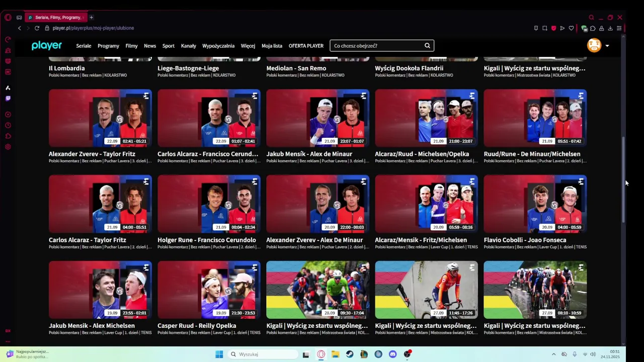
Task: Open the Filmy menu
Action: coord(131,46)
